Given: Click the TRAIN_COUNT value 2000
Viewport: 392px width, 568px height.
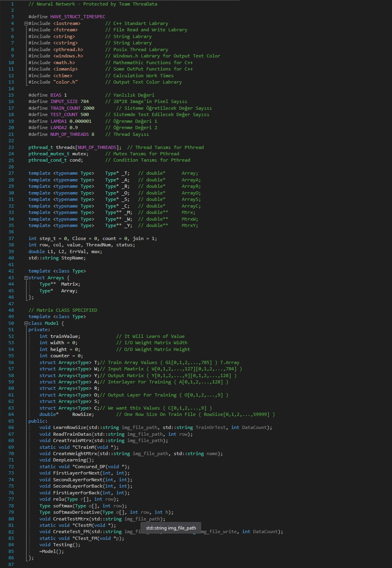Looking at the screenshot, I should [x=89, y=108].
